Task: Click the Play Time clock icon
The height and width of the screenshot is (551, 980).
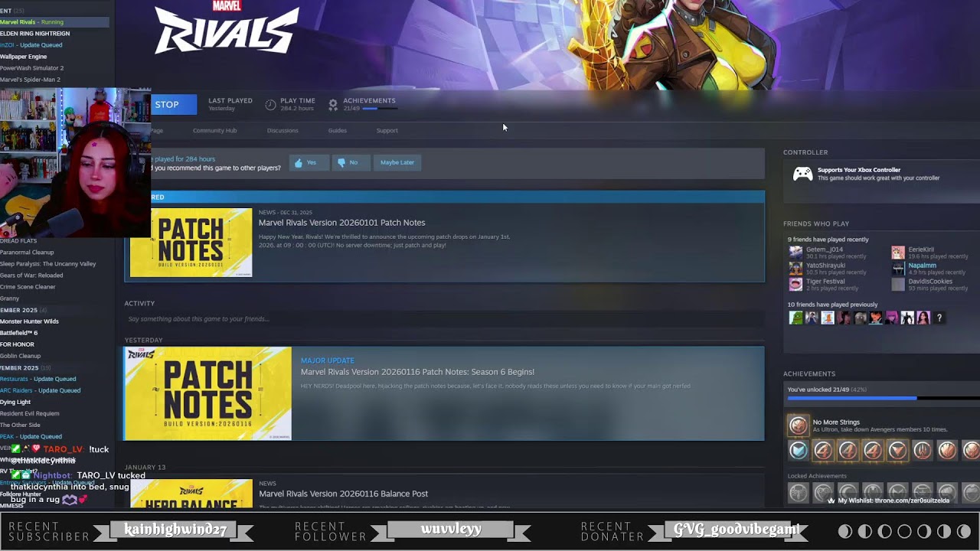Action: click(x=269, y=104)
